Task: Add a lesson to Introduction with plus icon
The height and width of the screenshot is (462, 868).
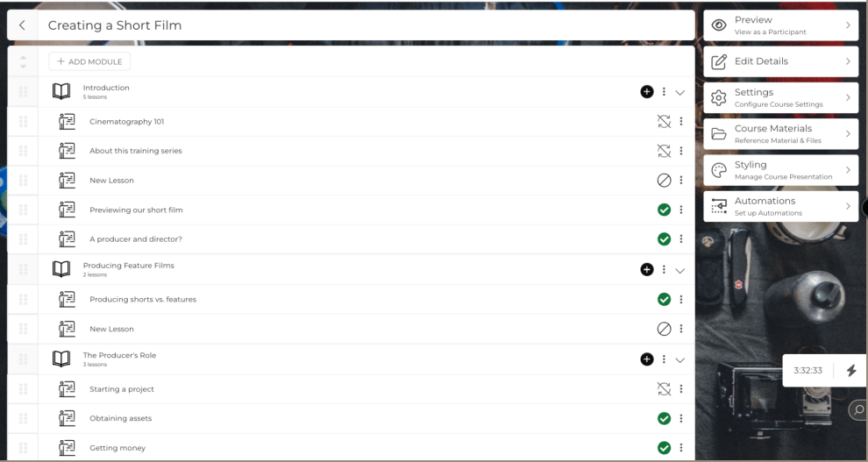Action: (646, 92)
